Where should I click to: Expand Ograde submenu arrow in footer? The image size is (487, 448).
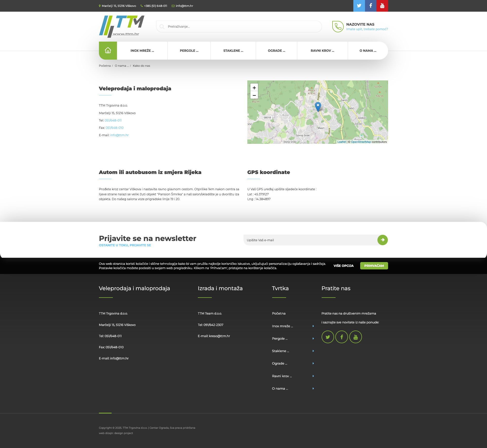(x=313, y=364)
